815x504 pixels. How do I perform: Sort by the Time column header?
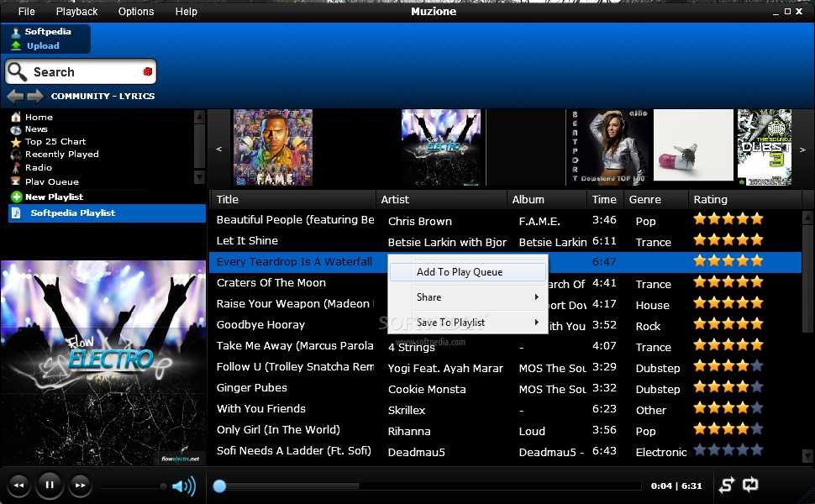tap(606, 200)
